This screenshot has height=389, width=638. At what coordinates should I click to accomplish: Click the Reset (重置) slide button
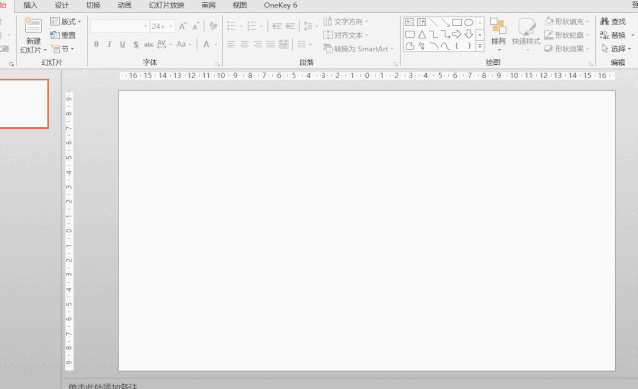pos(63,35)
